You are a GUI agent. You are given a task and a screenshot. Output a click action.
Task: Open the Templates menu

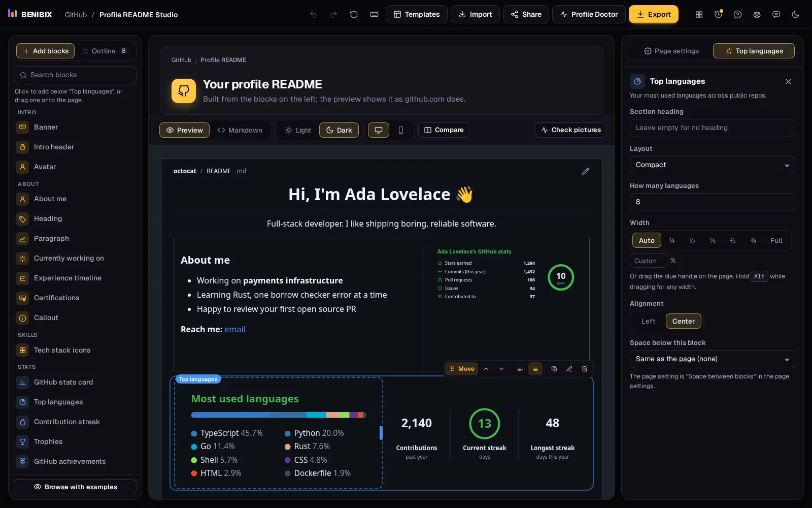(417, 14)
